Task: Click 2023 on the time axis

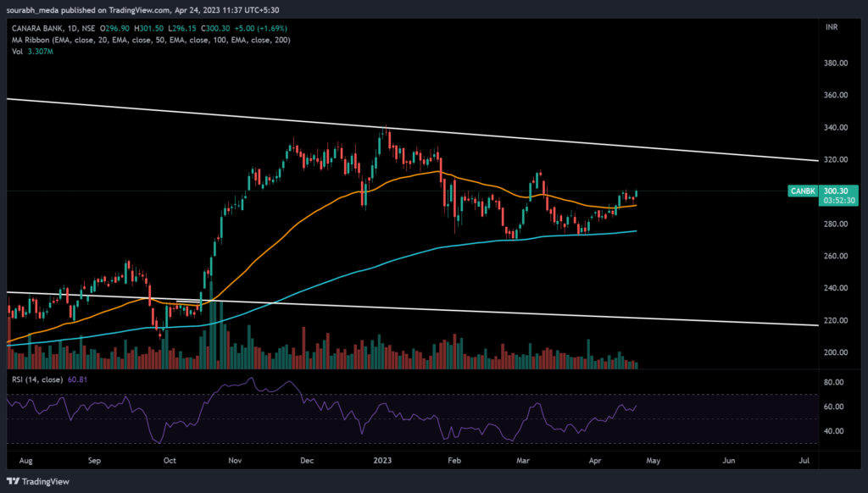Action: (382, 460)
